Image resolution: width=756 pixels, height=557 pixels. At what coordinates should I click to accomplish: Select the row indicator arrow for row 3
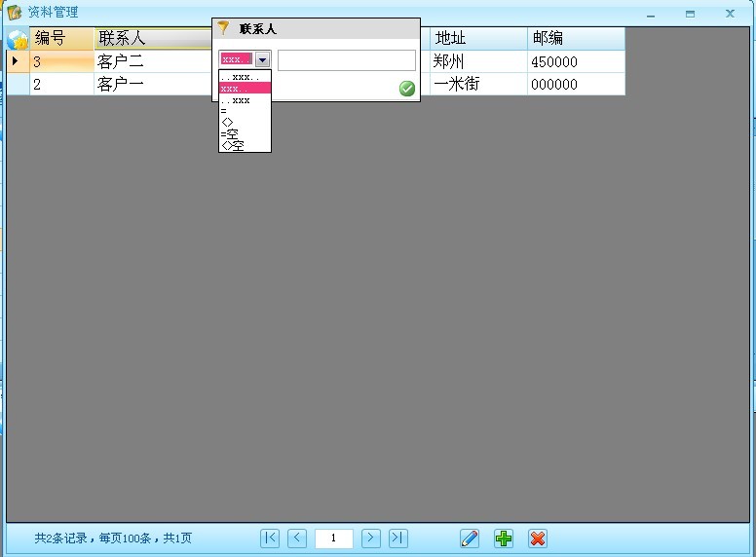[x=18, y=61]
